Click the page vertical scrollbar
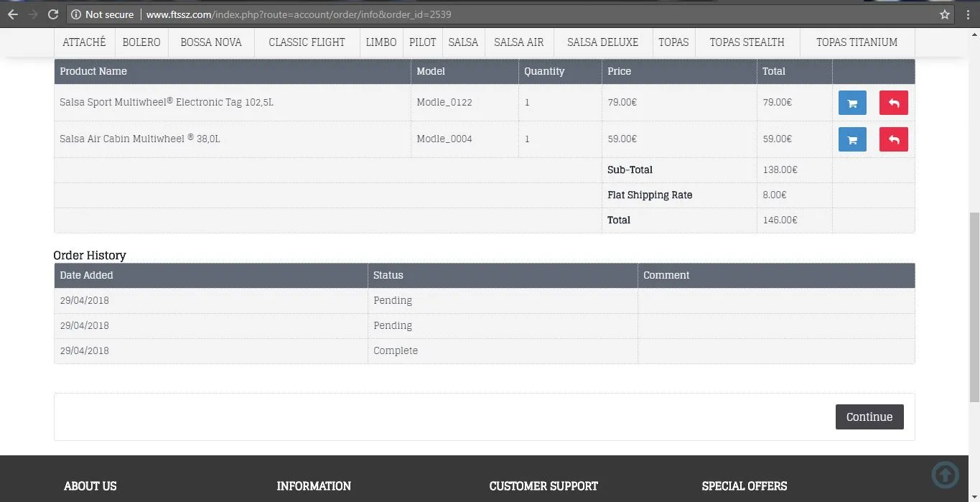980x502 pixels. point(974,307)
